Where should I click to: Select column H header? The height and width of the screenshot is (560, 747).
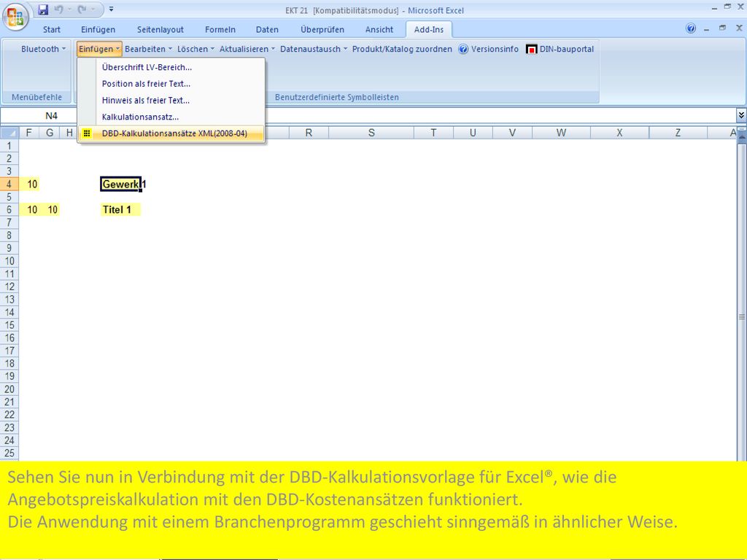[x=69, y=133]
